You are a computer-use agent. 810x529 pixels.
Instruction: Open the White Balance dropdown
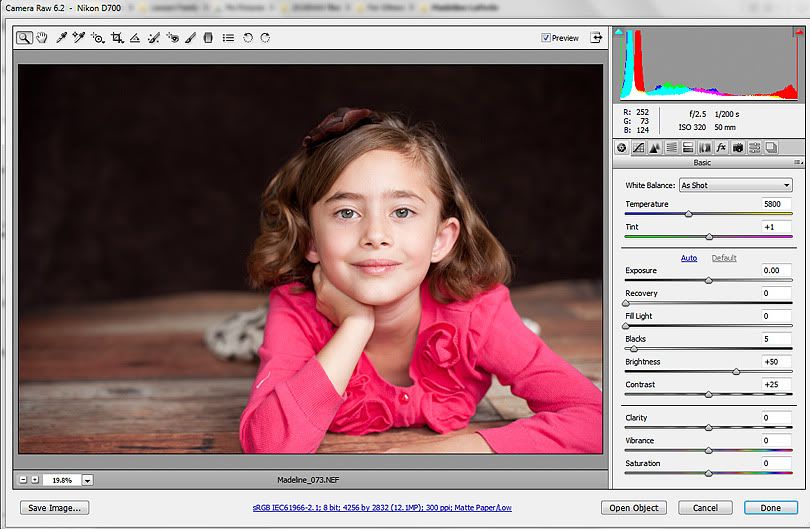[x=735, y=185]
